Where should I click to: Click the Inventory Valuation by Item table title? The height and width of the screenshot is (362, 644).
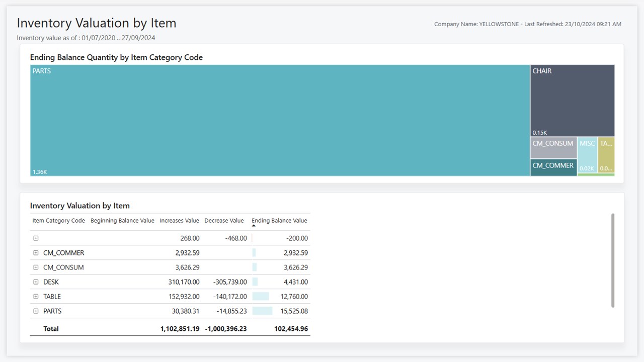(x=80, y=206)
